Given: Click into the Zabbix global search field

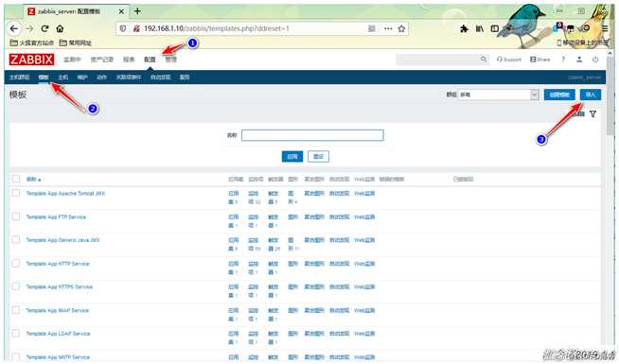Looking at the screenshot, I should [x=438, y=60].
